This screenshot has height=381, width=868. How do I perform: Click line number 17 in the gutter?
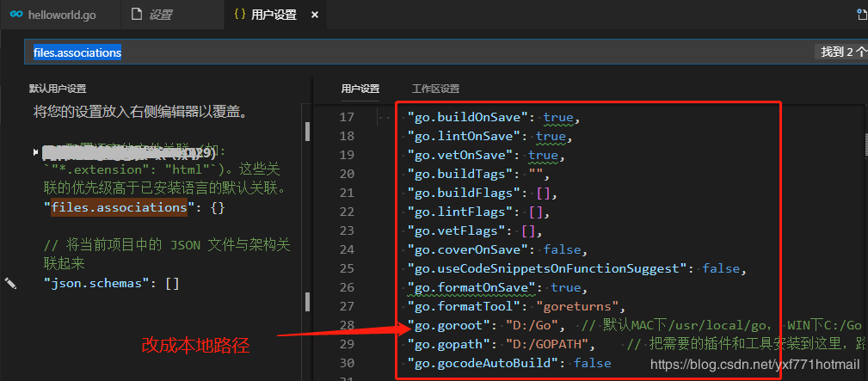point(347,118)
